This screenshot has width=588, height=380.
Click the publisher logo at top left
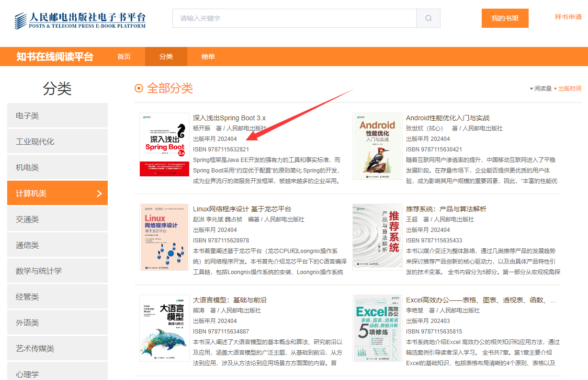(80, 20)
